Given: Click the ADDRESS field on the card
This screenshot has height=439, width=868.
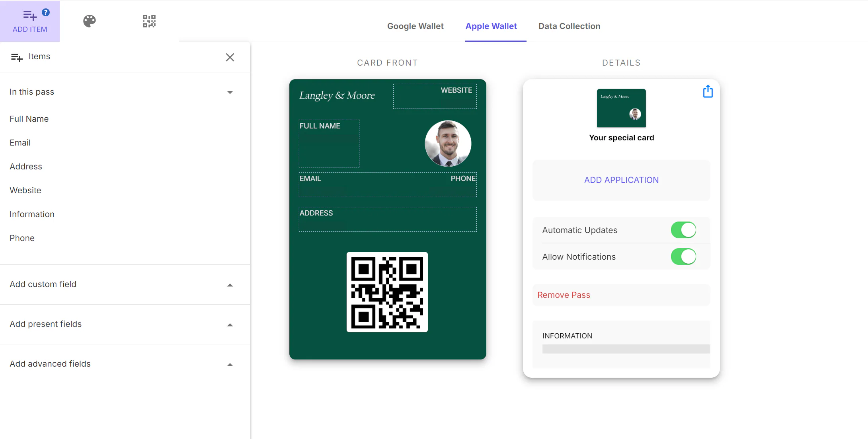Looking at the screenshot, I should pyautogui.click(x=388, y=219).
